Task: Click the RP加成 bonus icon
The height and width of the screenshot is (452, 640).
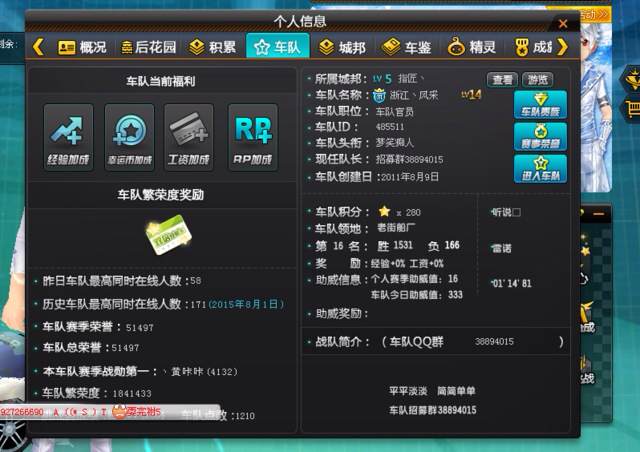Action: (x=253, y=137)
